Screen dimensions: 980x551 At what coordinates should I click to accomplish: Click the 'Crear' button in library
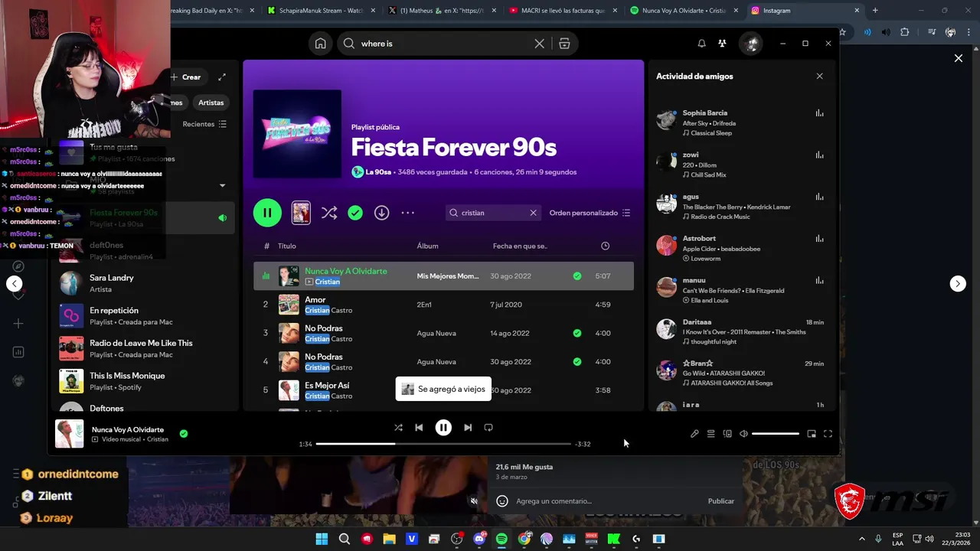(186, 77)
